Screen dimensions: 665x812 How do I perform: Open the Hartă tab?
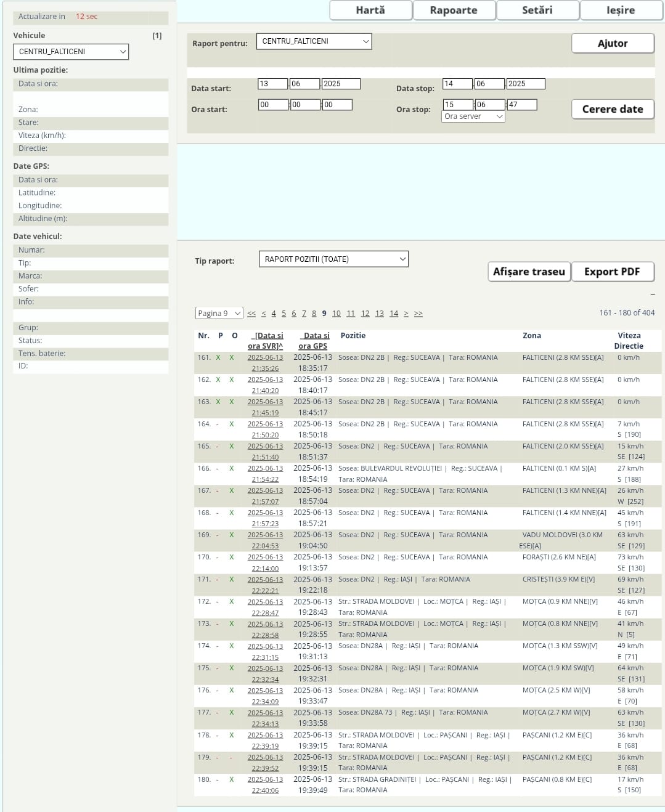tap(370, 10)
